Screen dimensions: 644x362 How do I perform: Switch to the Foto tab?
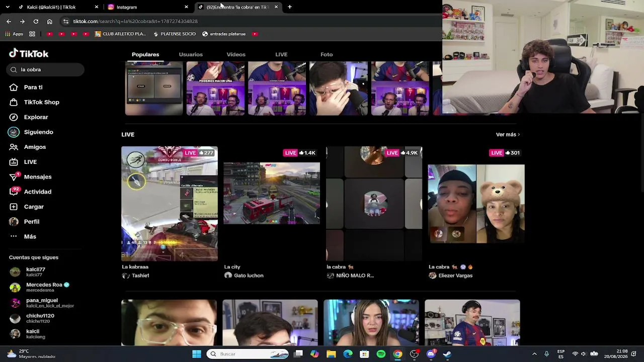click(x=327, y=54)
